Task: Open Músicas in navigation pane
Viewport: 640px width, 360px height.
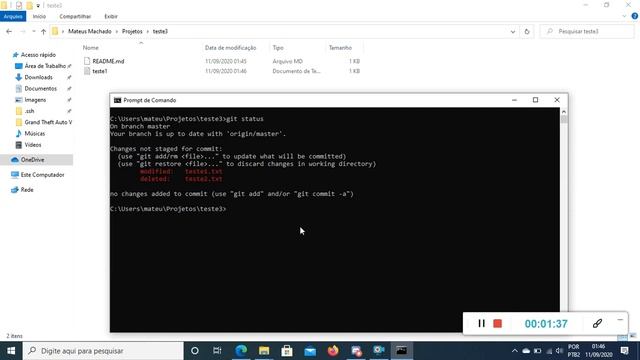Action: coord(34,133)
